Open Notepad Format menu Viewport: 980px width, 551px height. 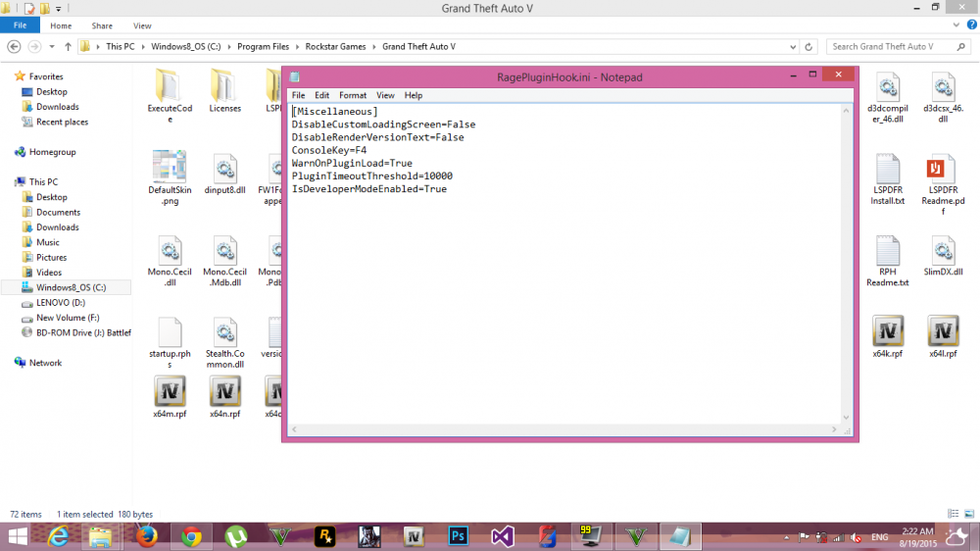point(353,95)
